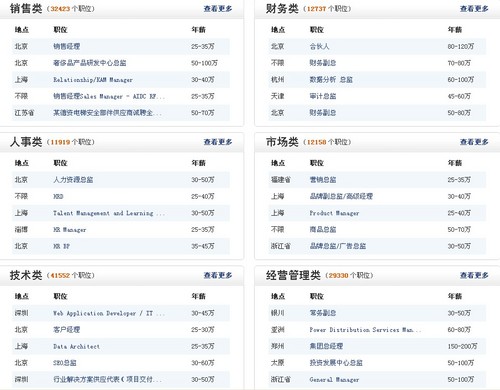The image size is (500, 390).
Task: Open 查看更多 link in 市场类 section
Action: (x=474, y=142)
